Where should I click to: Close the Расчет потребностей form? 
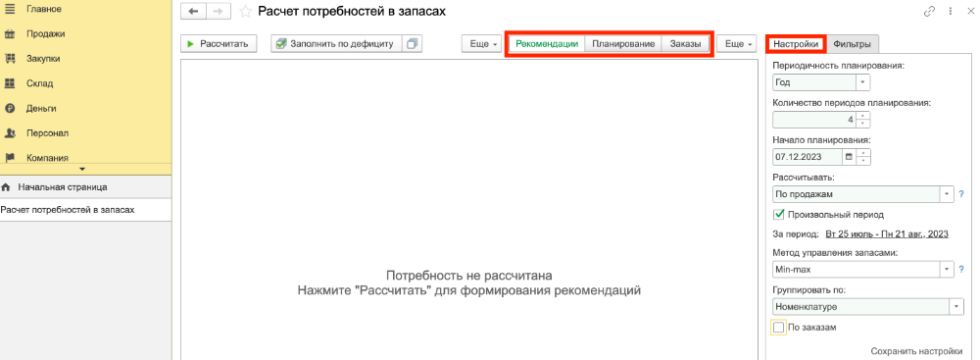(970, 11)
